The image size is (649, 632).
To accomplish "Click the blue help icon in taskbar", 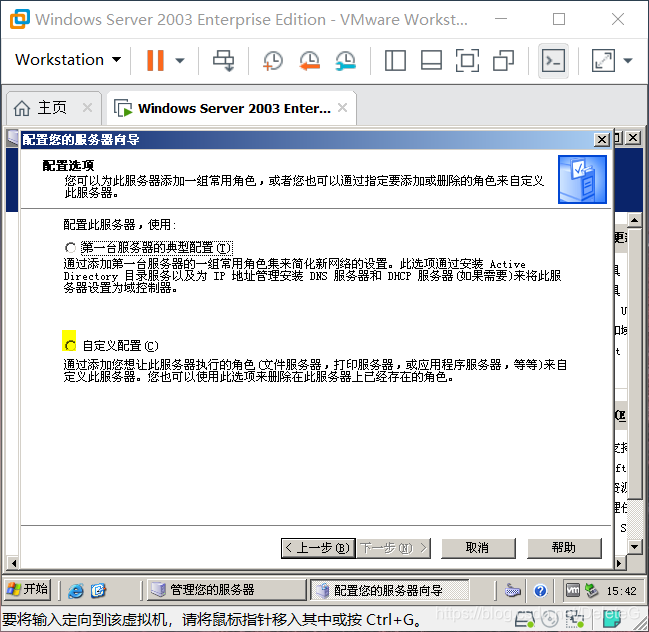I will (x=540, y=590).
